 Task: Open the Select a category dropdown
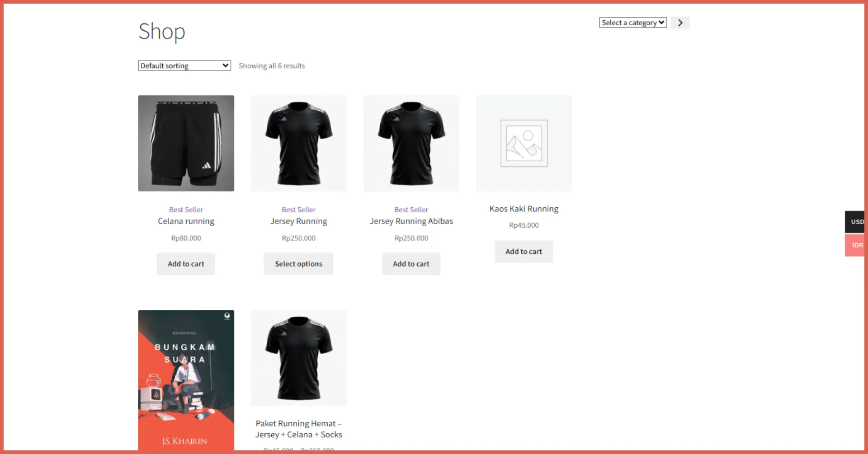pyautogui.click(x=632, y=23)
